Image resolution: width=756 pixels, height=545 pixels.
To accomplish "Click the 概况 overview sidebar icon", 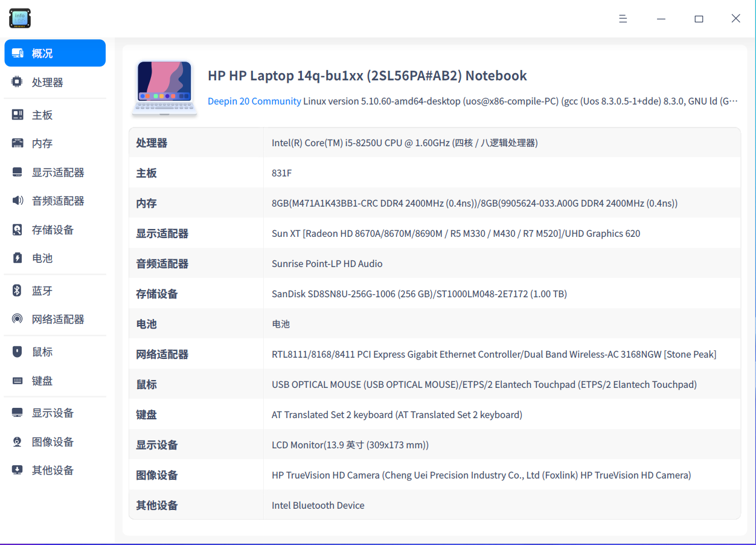I will coord(18,53).
